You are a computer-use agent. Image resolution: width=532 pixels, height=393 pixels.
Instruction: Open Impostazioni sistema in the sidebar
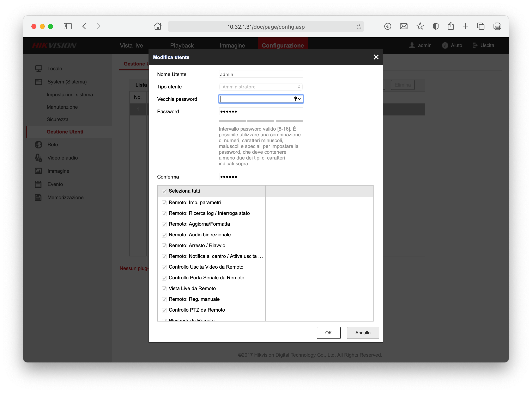pyautogui.click(x=70, y=95)
